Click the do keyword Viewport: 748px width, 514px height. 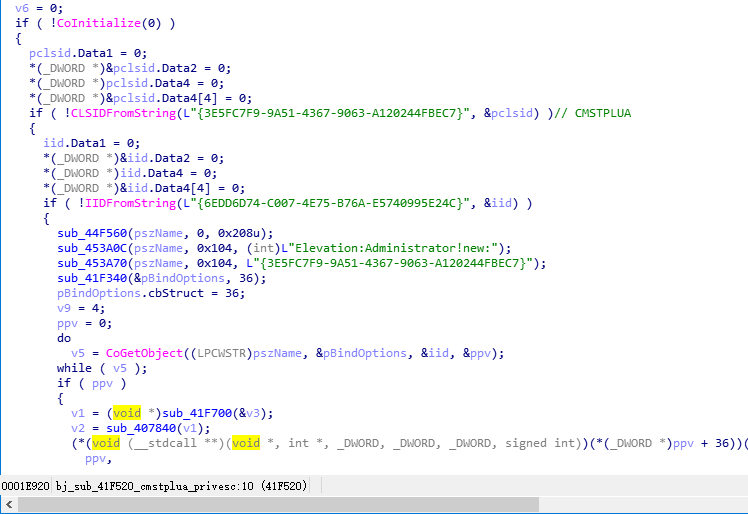(64, 338)
